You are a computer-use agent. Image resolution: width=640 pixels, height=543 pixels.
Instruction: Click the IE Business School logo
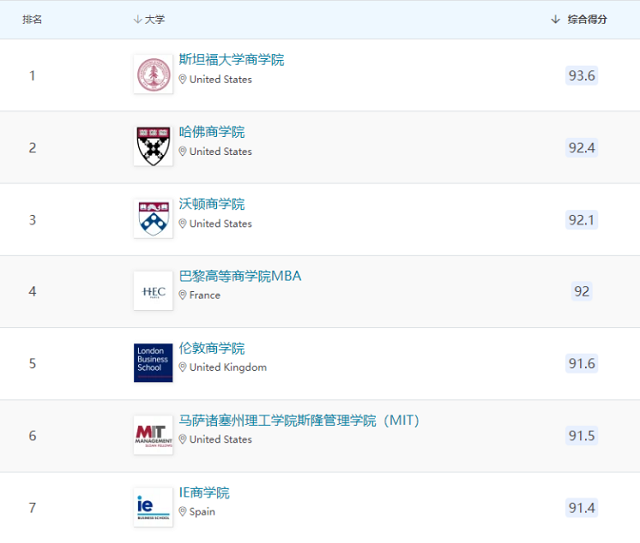(153, 507)
